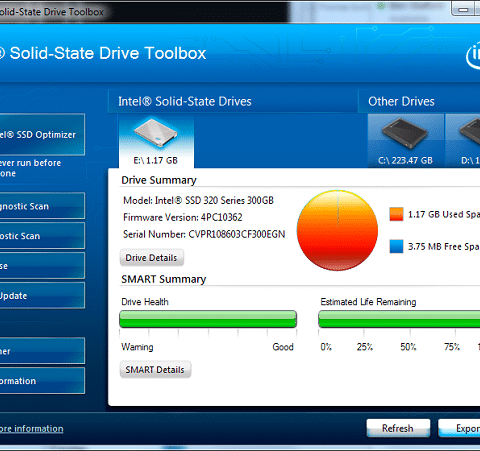Click the 1.17 GB Used Space label
Viewport: 480px width, 451px height.
click(444, 214)
